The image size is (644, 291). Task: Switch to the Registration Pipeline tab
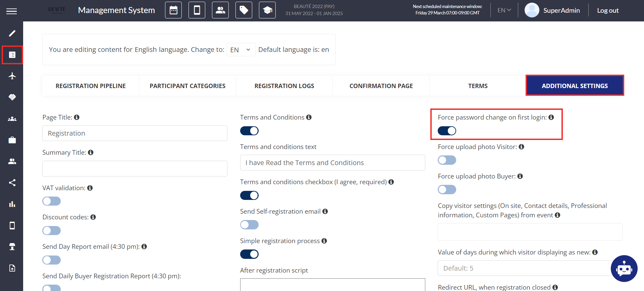(x=91, y=86)
